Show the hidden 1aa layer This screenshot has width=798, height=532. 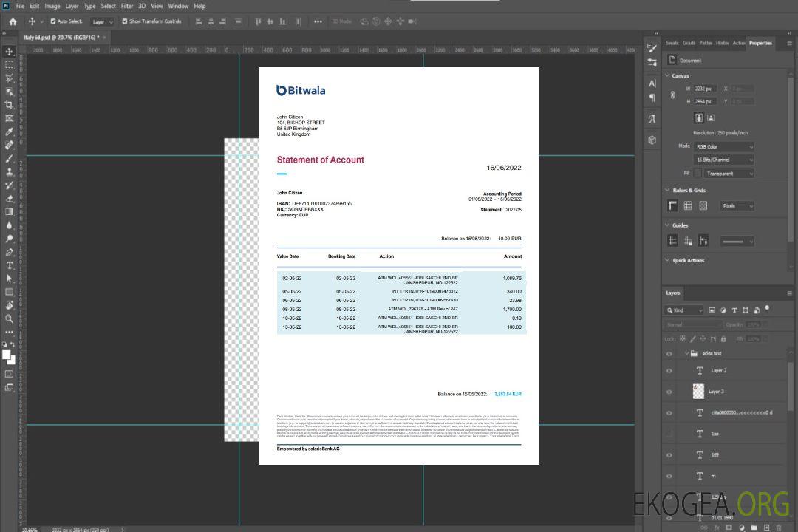tap(669, 434)
